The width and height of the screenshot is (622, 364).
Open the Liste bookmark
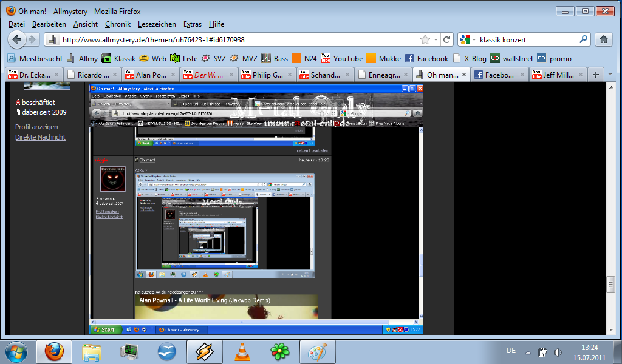click(183, 59)
